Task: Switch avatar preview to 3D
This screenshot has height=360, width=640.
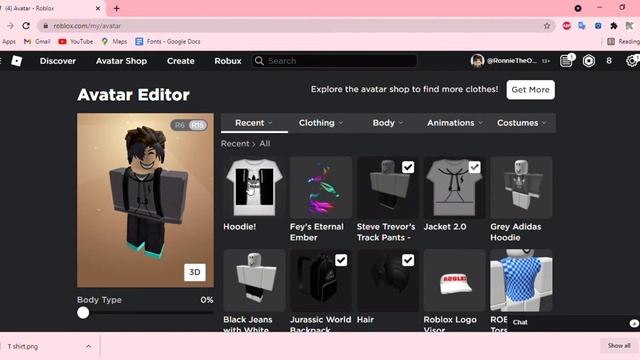Action: [x=195, y=272]
